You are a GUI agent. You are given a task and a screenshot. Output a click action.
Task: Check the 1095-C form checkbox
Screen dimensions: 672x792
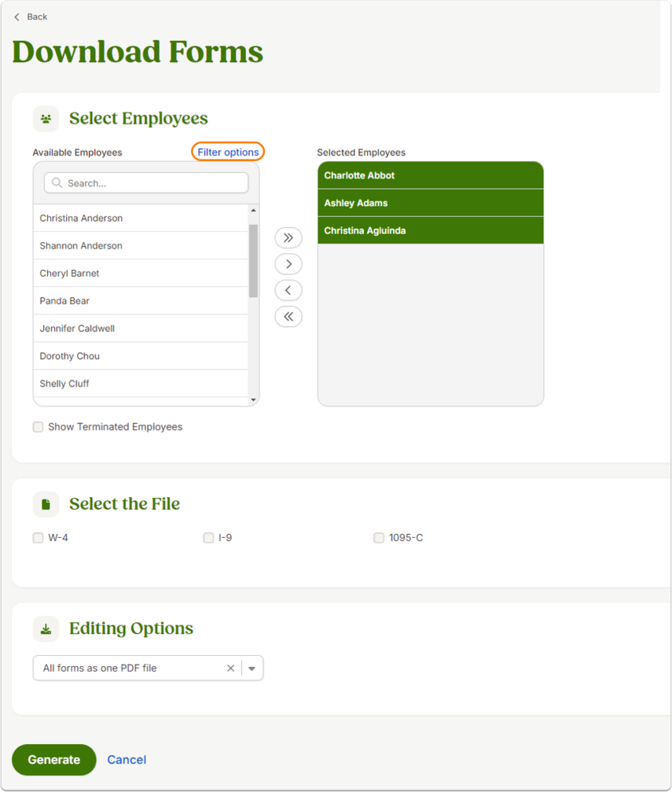click(379, 538)
